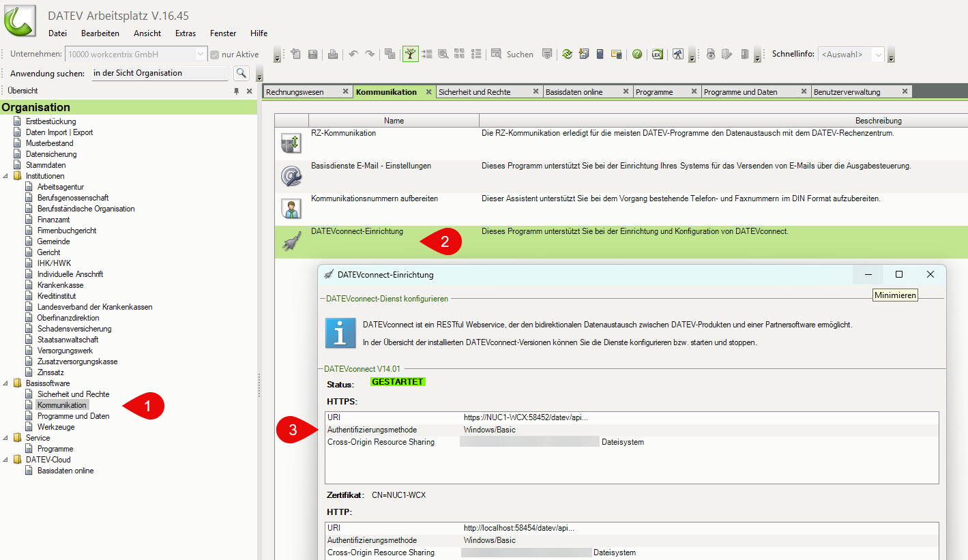968x560 pixels.
Task: Open the Unternehmen company dropdown
Action: click(201, 55)
